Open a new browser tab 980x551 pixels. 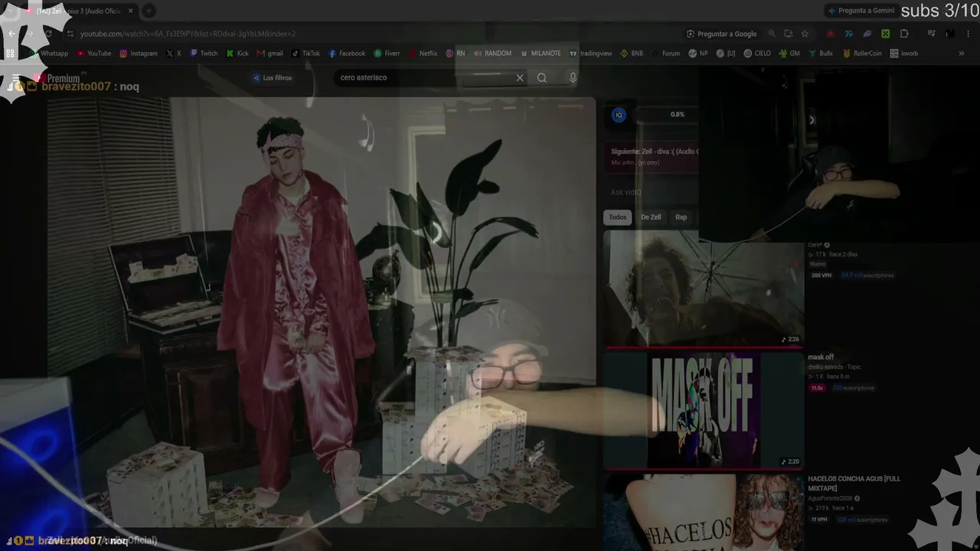point(149,11)
